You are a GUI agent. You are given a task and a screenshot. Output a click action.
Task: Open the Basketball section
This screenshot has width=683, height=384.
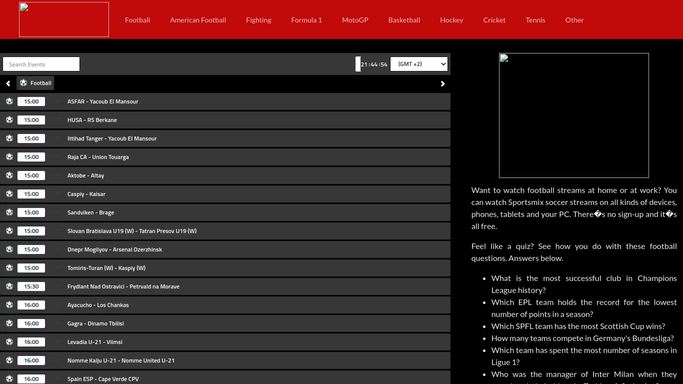[x=404, y=20]
